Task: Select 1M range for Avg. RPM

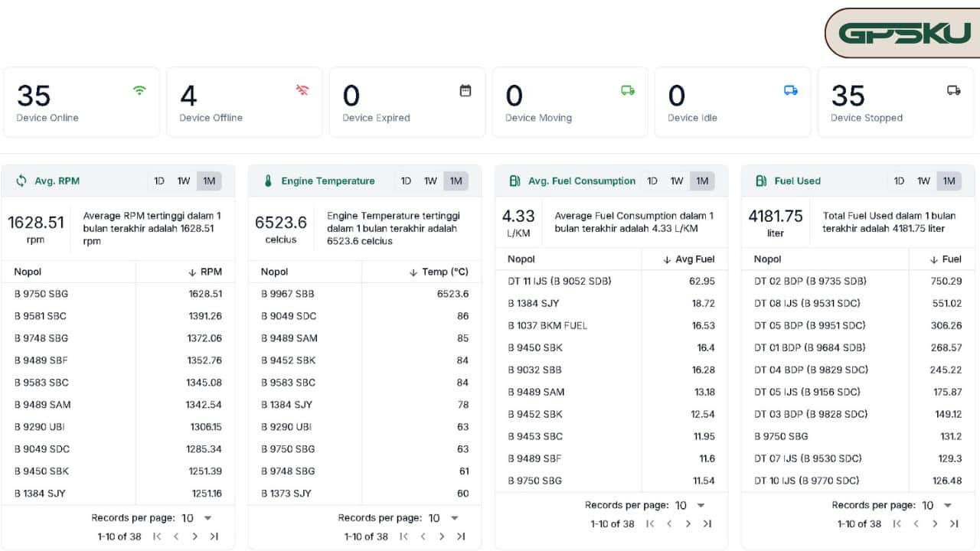Action: coord(209,181)
